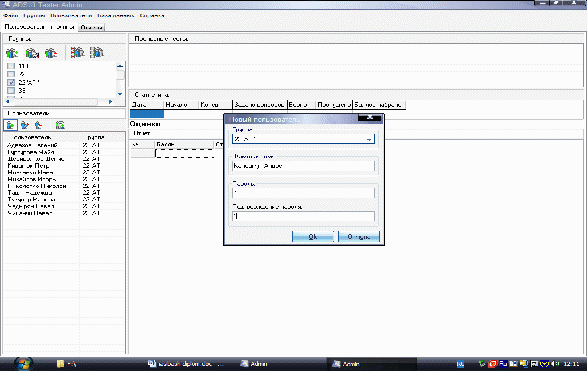
Task: Click the Всего column header in statistics
Action: (x=302, y=105)
